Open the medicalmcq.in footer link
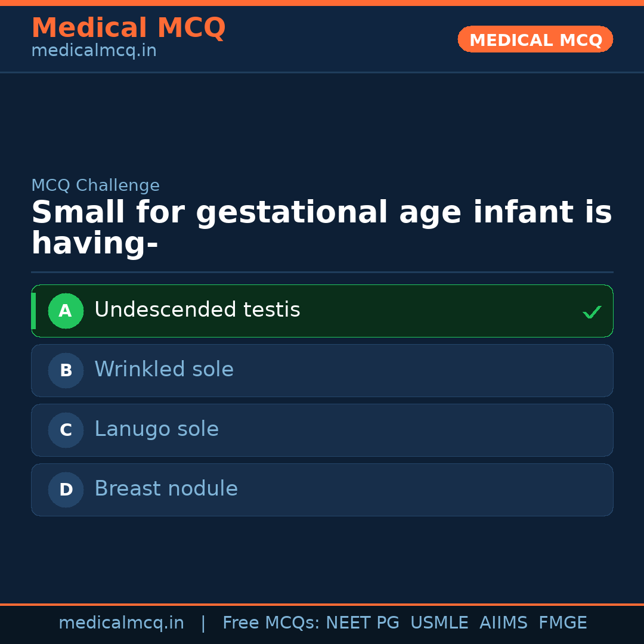 tap(121, 623)
